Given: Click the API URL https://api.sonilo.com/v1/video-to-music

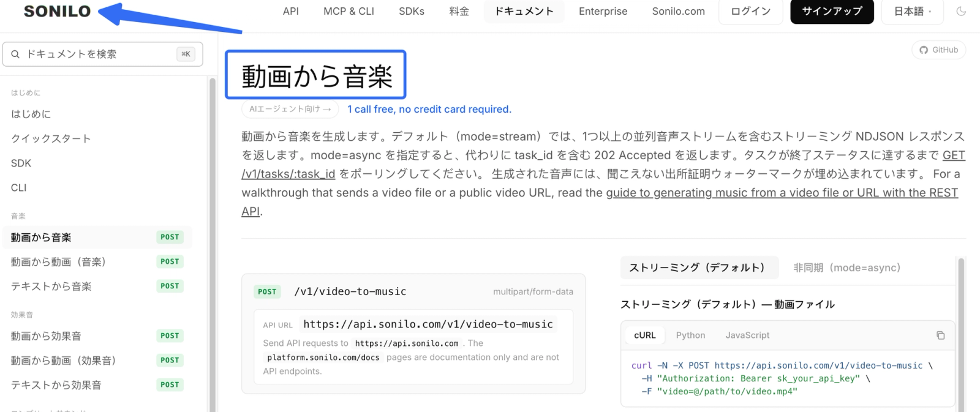Looking at the screenshot, I should coord(428,324).
